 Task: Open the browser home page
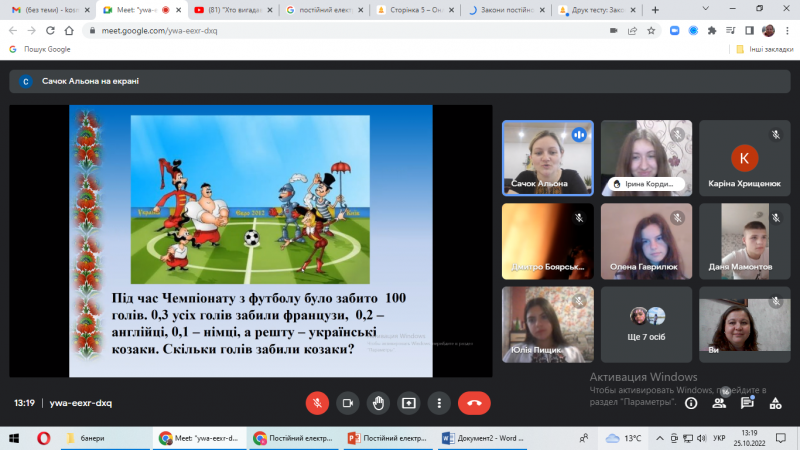tap(69, 31)
